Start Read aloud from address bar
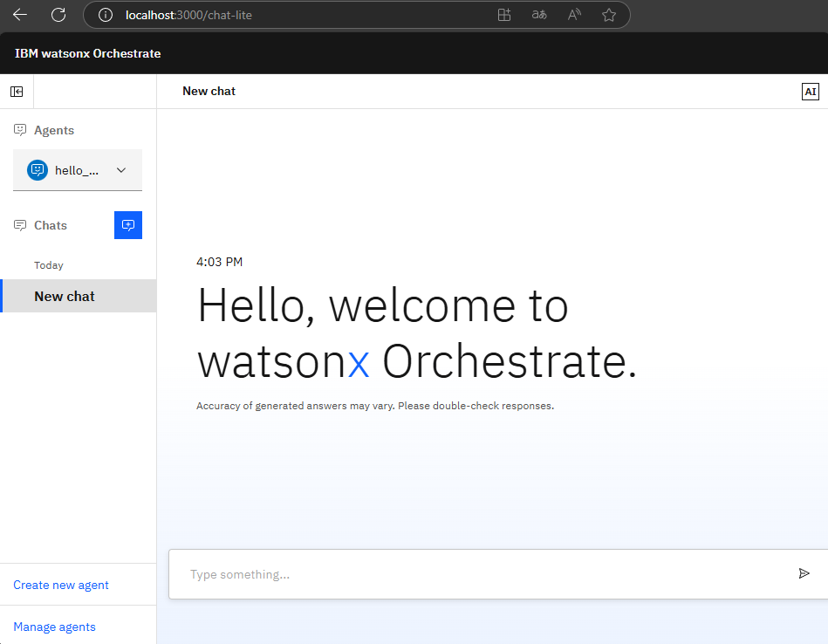 click(x=574, y=15)
